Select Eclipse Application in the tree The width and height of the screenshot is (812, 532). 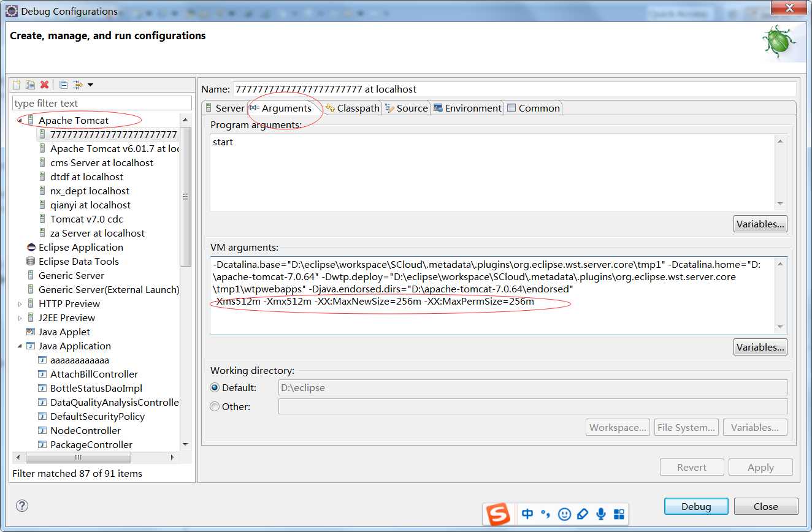75,247
